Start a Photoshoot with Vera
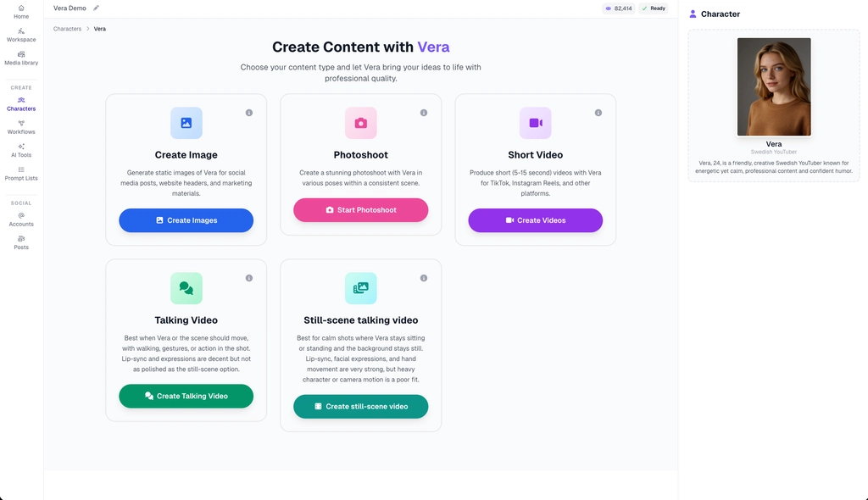The width and height of the screenshot is (868, 500). coord(360,209)
